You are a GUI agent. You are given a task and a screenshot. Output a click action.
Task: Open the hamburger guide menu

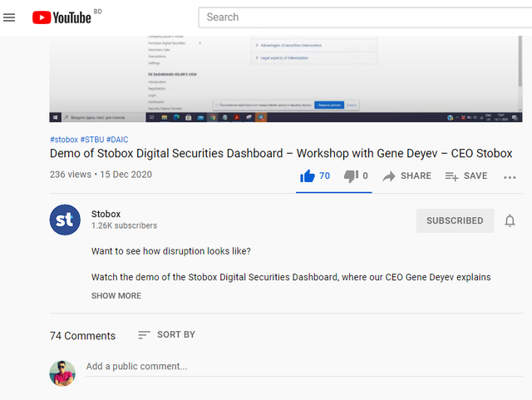(9, 17)
